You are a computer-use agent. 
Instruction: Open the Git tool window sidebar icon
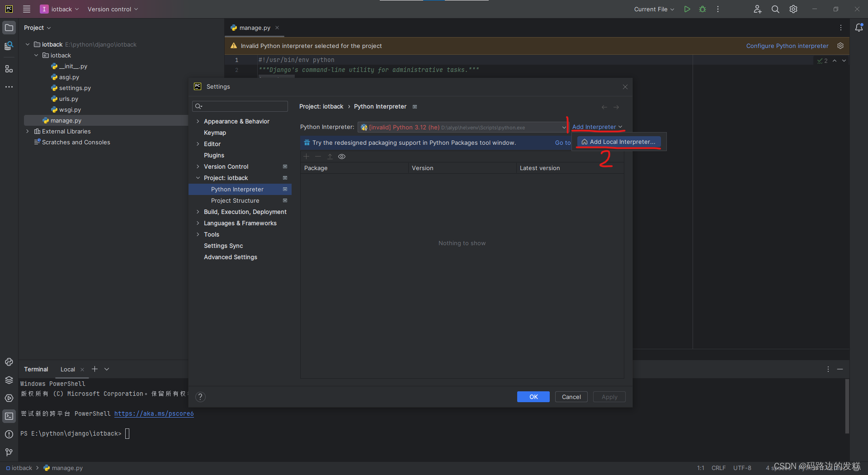coord(9,452)
